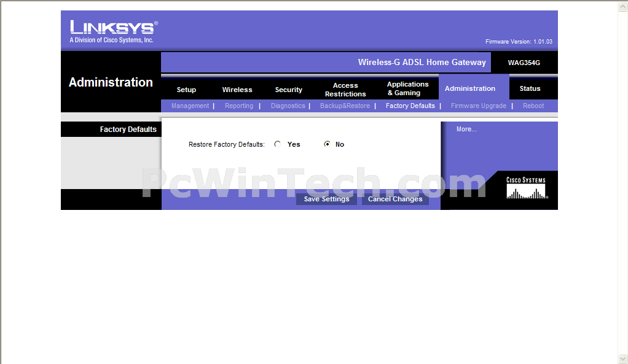Open the Security tab
The width and height of the screenshot is (628, 364).
[x=288, y=90]
